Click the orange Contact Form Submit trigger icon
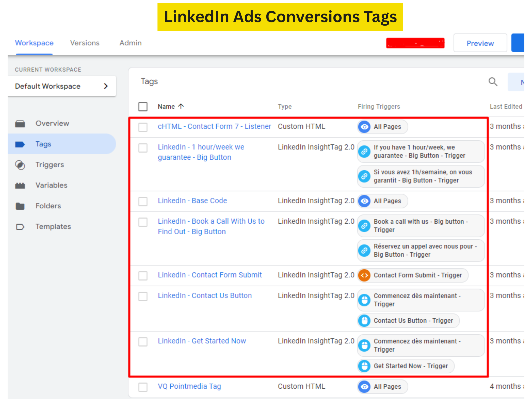 coord(364,275)
